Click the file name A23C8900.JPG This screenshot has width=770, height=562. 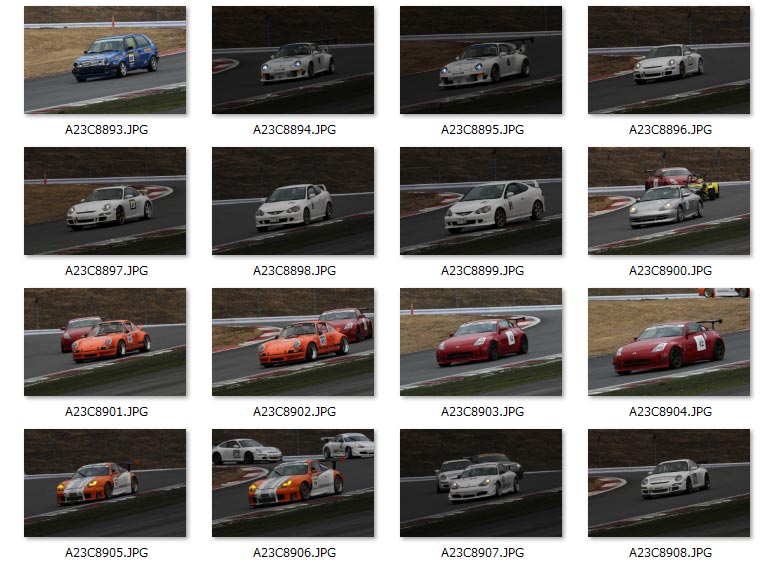click(671, 271)
